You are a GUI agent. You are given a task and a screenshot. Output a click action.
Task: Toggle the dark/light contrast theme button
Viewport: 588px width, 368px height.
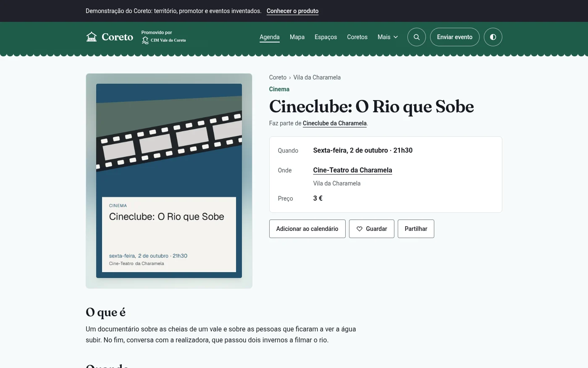coord(493,37)
